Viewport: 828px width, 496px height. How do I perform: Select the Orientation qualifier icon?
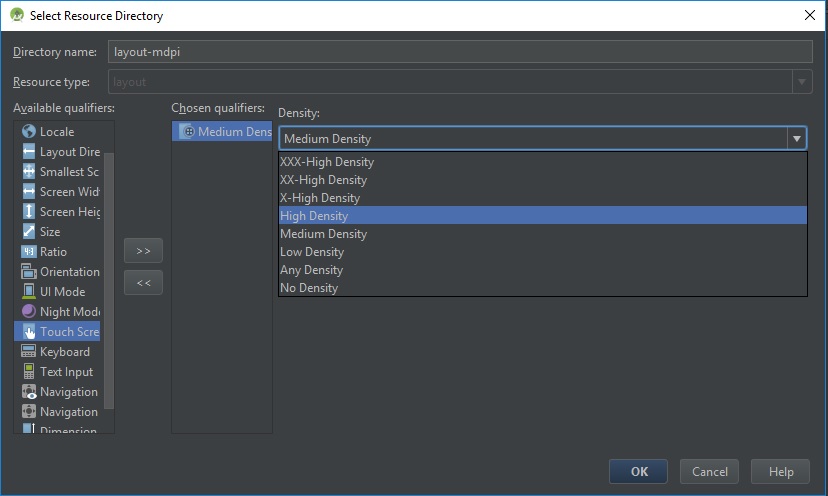point(29,272)
